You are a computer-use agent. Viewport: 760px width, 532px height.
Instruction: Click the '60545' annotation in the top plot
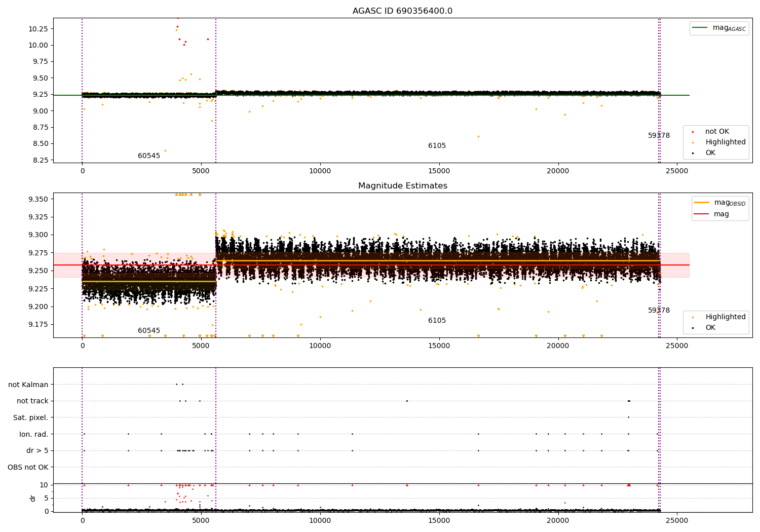[x=149, y=156]
